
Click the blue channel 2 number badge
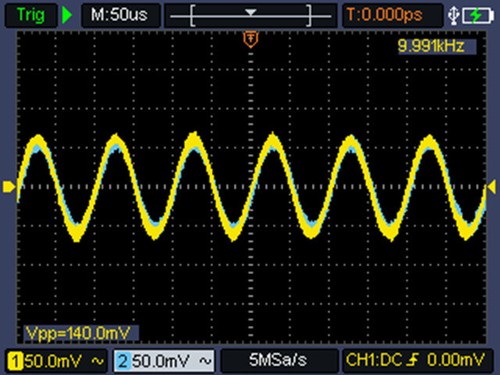(123, 361)
